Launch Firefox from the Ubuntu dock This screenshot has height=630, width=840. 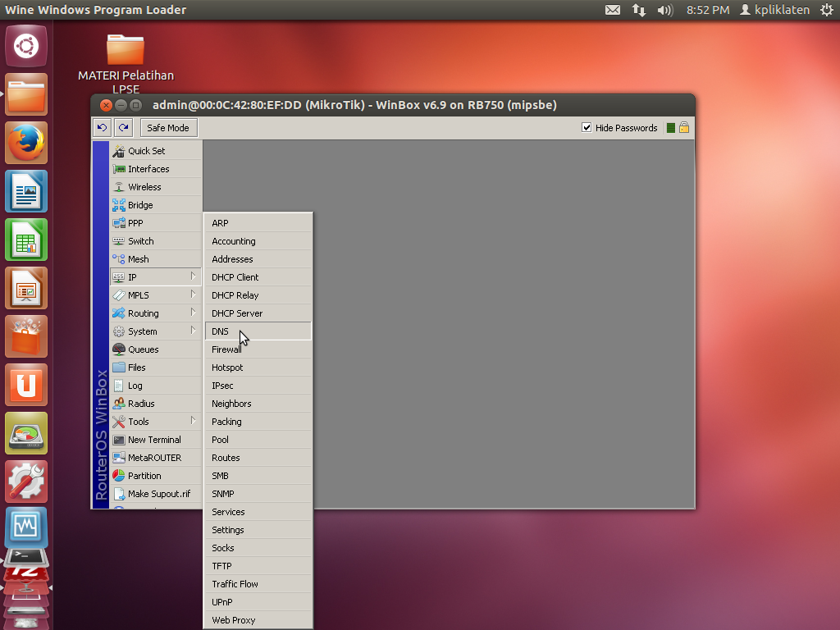pos(26,143)
